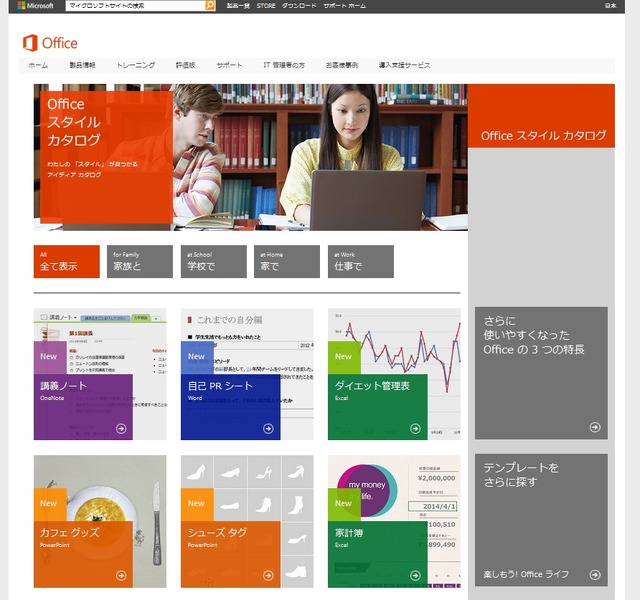The height and width of the screenshot is (600, 640).
Task: Click the Office スタイル カタログ hero banner
Action: [251, 158]
